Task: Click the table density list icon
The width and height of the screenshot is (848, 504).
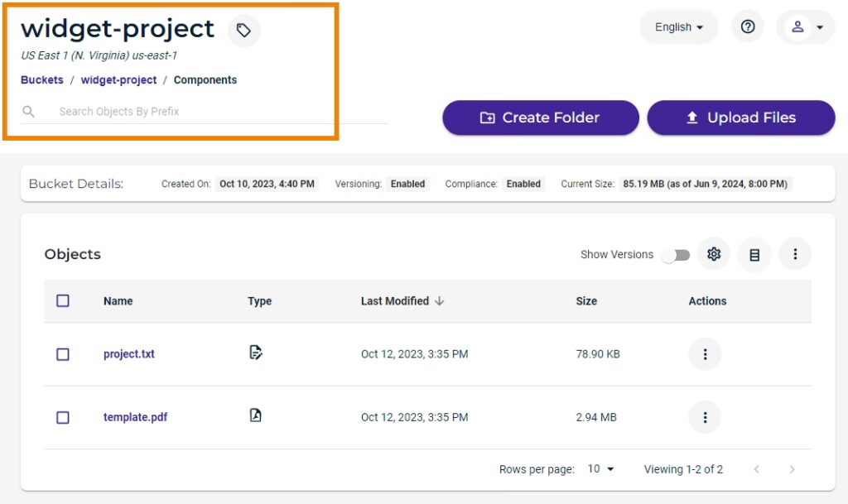Action: click(x=754, y=254)
